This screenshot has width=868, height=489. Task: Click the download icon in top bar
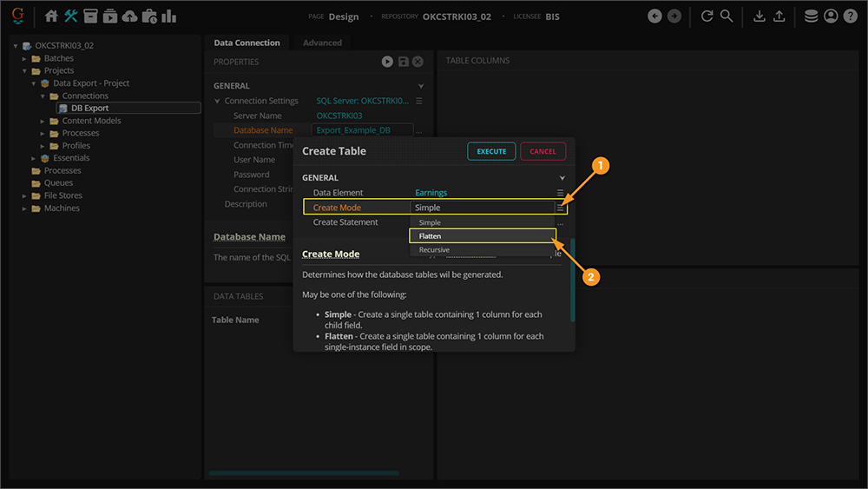[759, 17]
